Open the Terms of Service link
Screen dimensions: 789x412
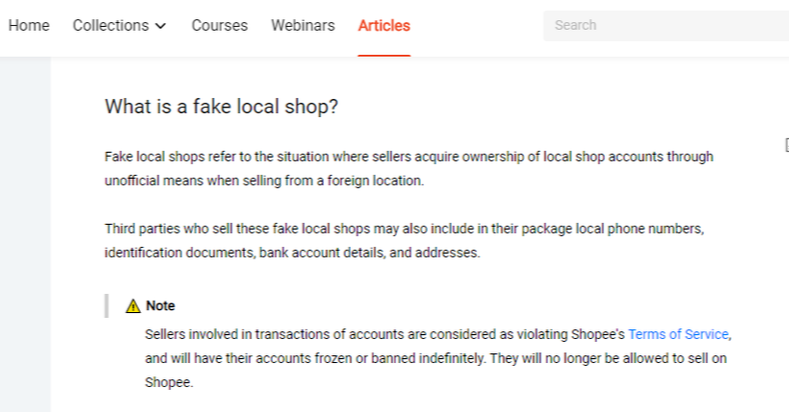[x=678, y=334]
